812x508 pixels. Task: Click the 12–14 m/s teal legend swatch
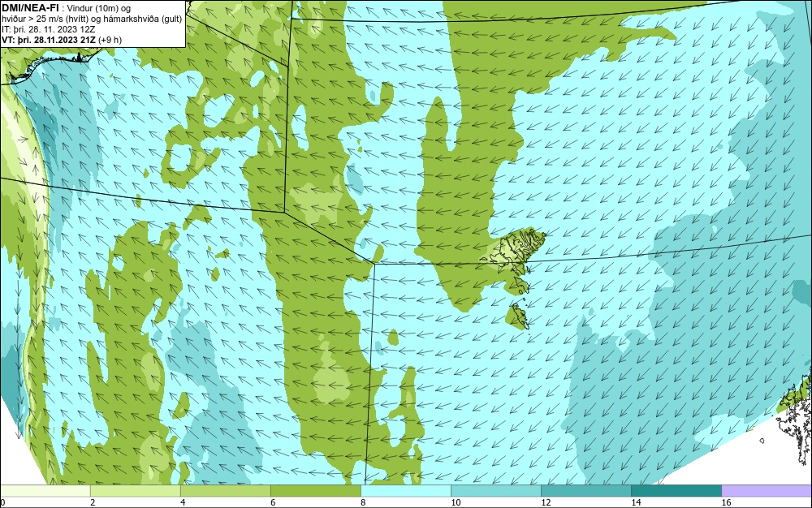coord(585,490)
